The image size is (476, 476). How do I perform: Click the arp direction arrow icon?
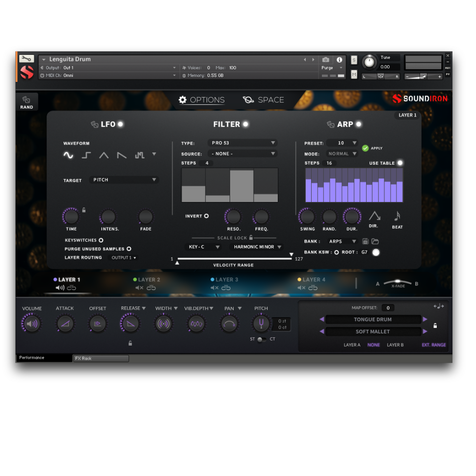374,216
